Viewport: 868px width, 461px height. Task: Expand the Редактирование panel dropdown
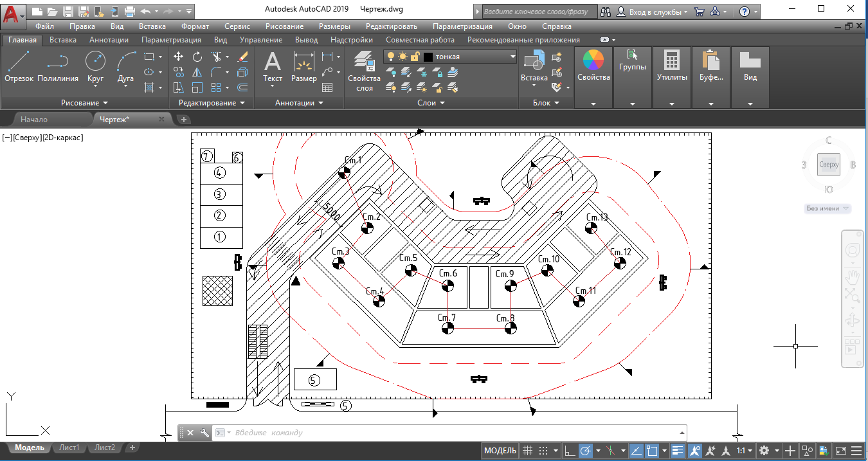pyautogui.click(x=212, y=103)
